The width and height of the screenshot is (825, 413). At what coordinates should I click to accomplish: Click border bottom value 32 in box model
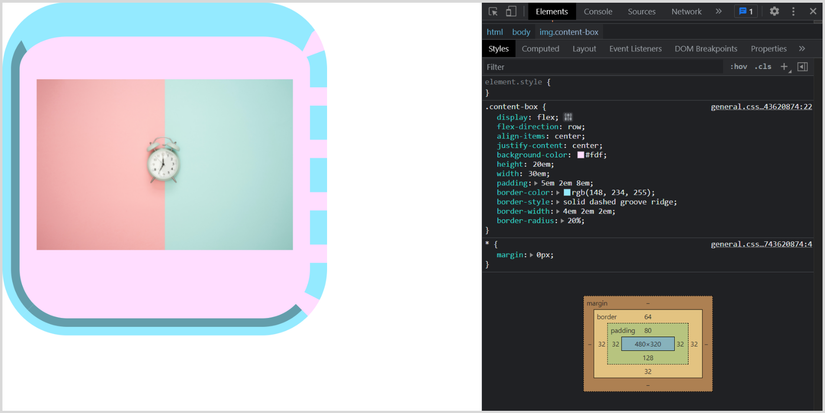pyautogui.click(x=648, y=371)
